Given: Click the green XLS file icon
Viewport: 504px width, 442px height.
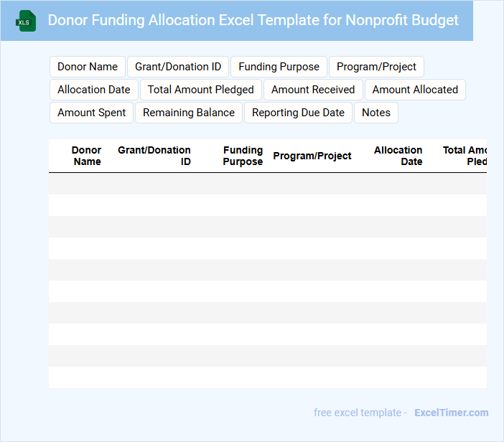Looking at the screenshot, I should coord(27,21).
